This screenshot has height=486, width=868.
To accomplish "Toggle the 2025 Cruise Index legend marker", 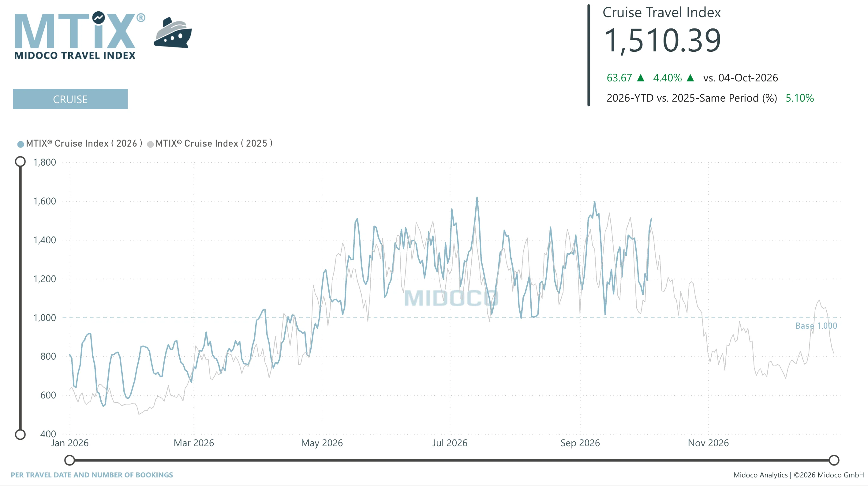I will pyautogui.click(x=150, y=144).
